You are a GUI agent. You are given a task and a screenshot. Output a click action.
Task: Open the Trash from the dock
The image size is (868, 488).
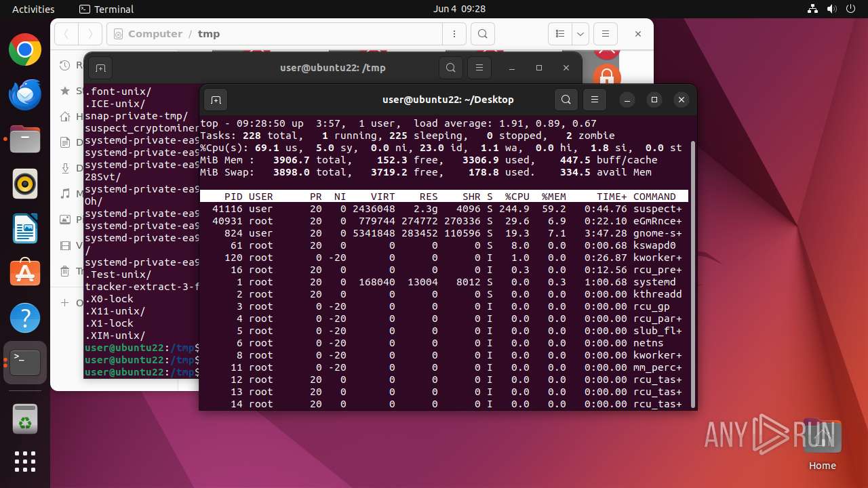tap(25, 418)
